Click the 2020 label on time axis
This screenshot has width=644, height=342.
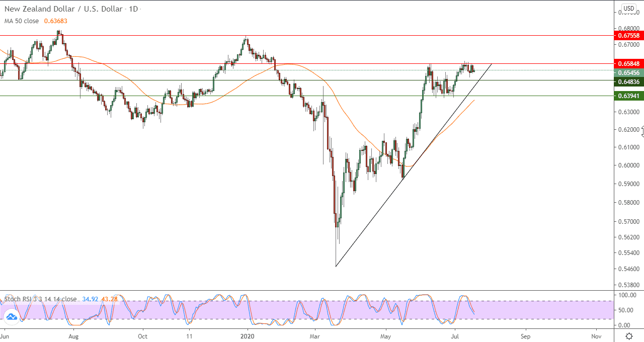[x=248, y=335]
